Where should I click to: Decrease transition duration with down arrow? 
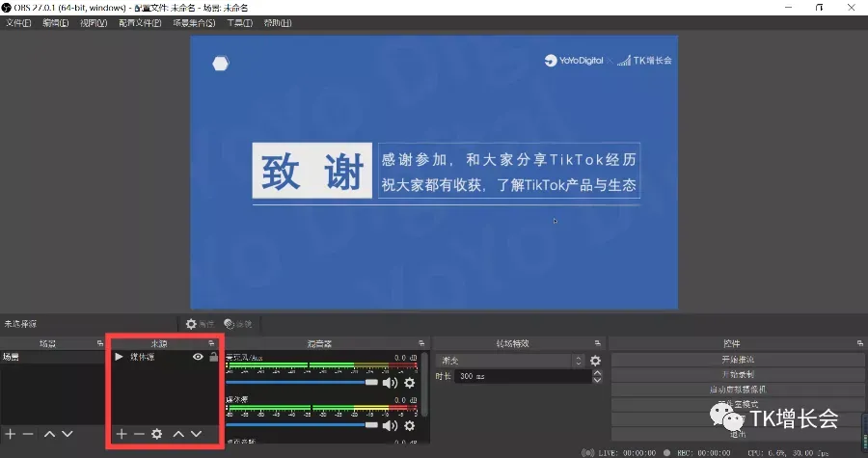[597, 380]
